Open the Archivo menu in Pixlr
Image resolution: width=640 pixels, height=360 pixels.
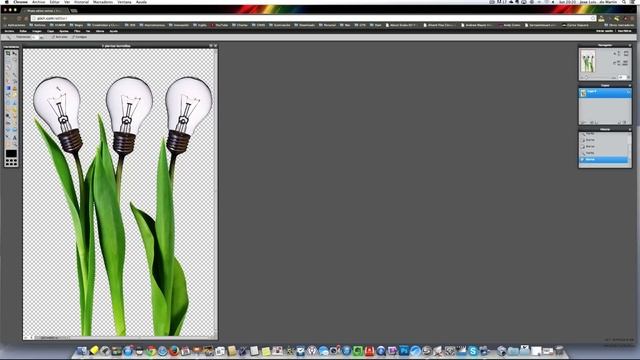pos(9,31)
